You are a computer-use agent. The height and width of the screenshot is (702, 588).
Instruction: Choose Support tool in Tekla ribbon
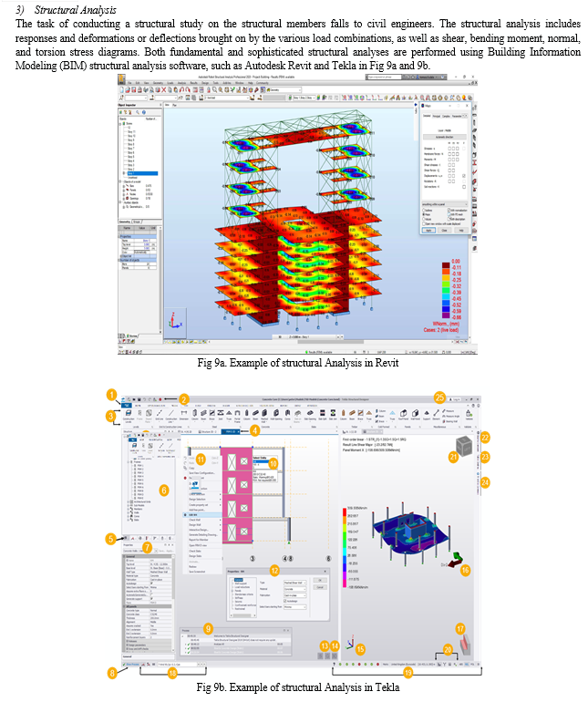click(x=427, y=416)
